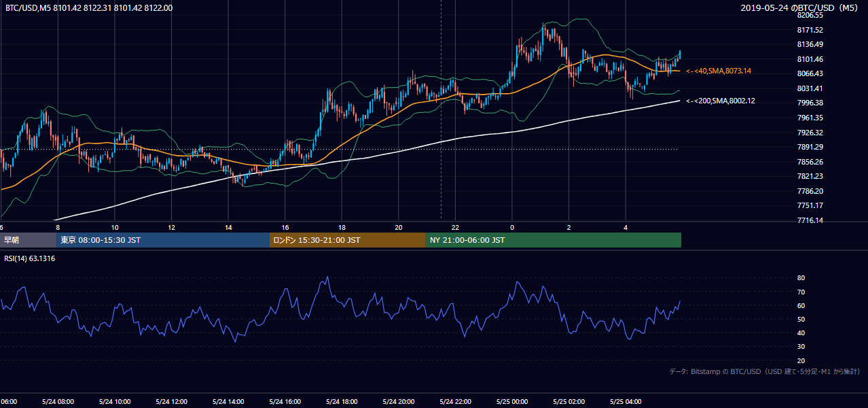Click chart hour tick 14
868x408 pixels.
(x=228, y=228)
